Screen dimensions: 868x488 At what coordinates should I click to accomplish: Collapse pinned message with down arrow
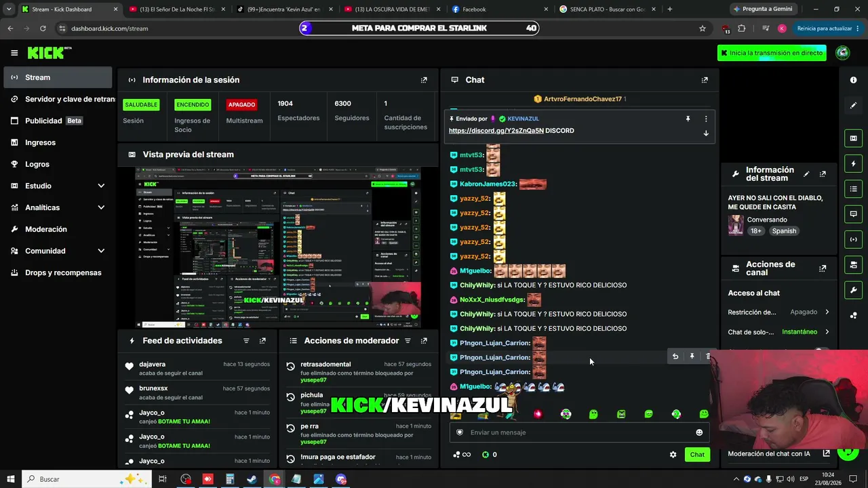tap(706, 133)
